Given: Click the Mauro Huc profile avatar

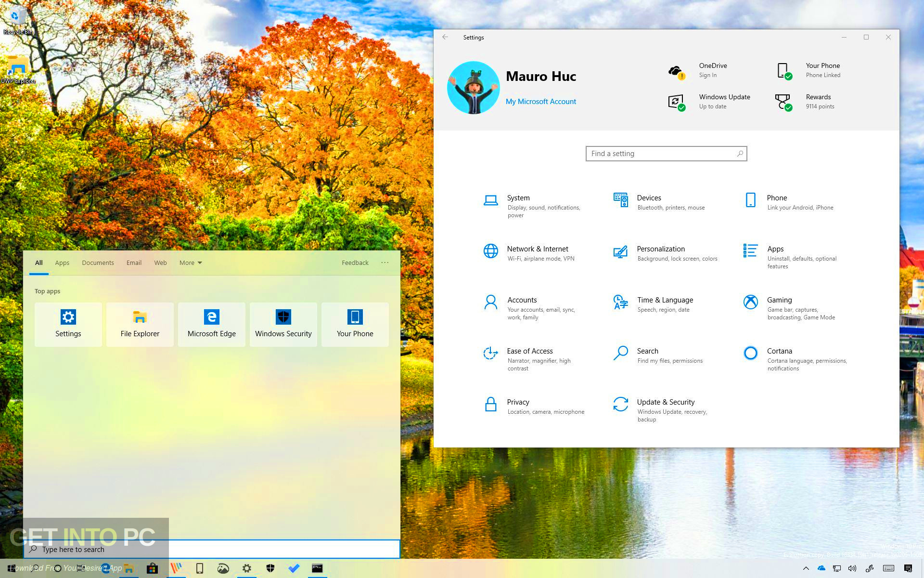Looking at the screenshot, I should 474,88.
